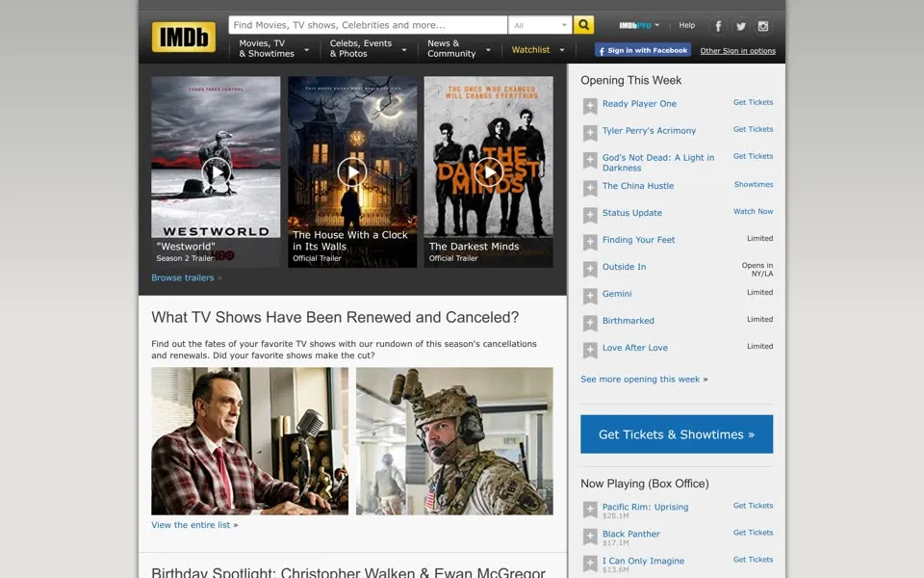Viewport: 924px width, 578px height.
Task: Open the search category All dropdown
Action: point(540,25)
